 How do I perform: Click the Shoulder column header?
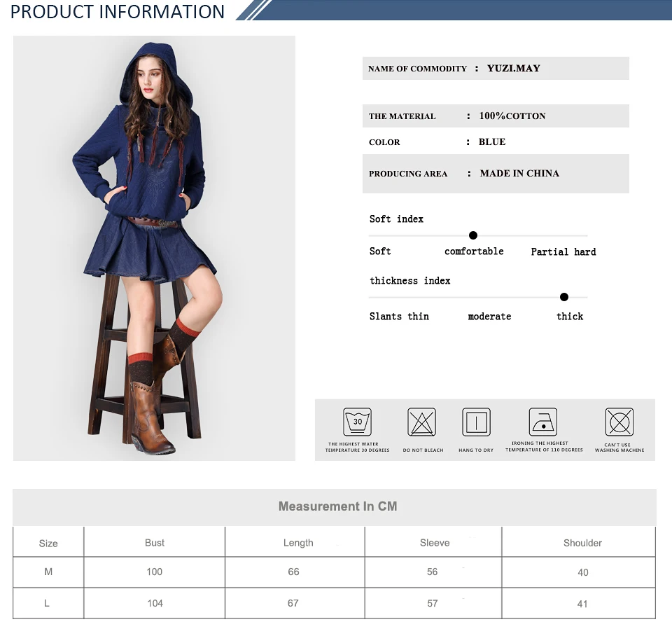[582, 543]
